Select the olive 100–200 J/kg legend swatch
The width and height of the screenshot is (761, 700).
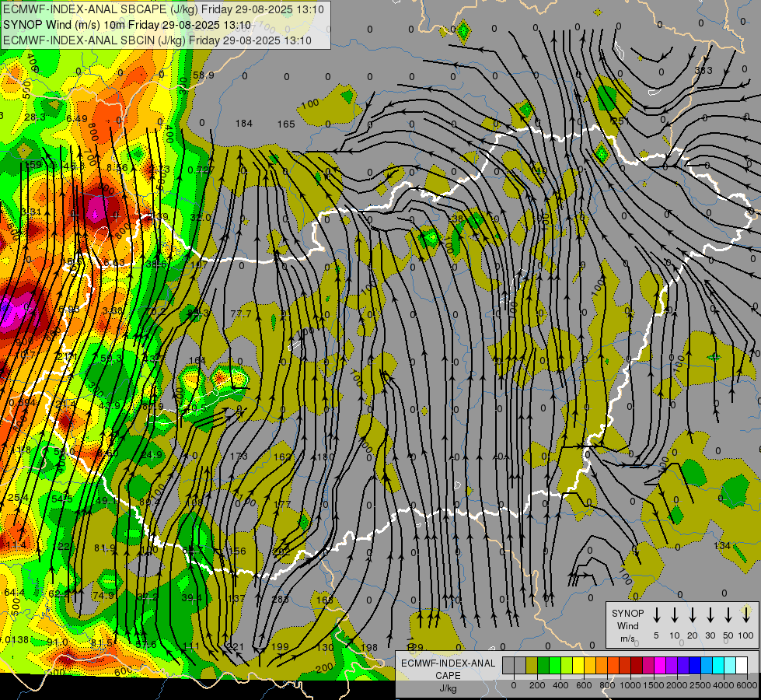pos(532,665)
